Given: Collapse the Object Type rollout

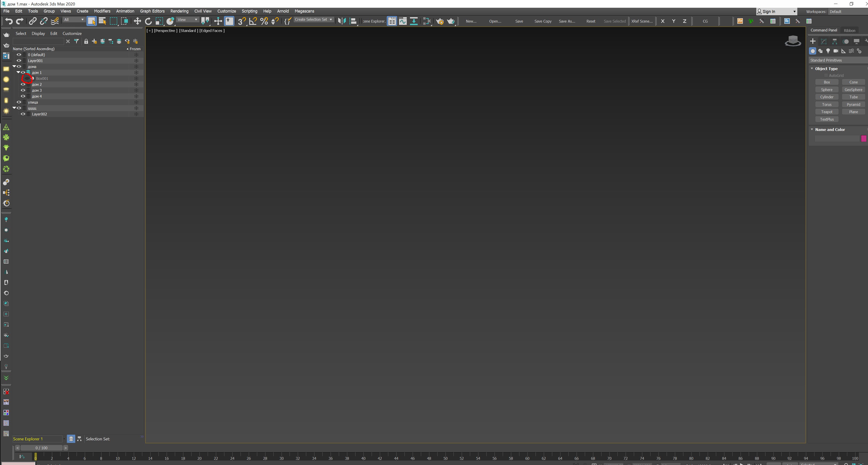Looking at the screenshot, I should point(812,68).
